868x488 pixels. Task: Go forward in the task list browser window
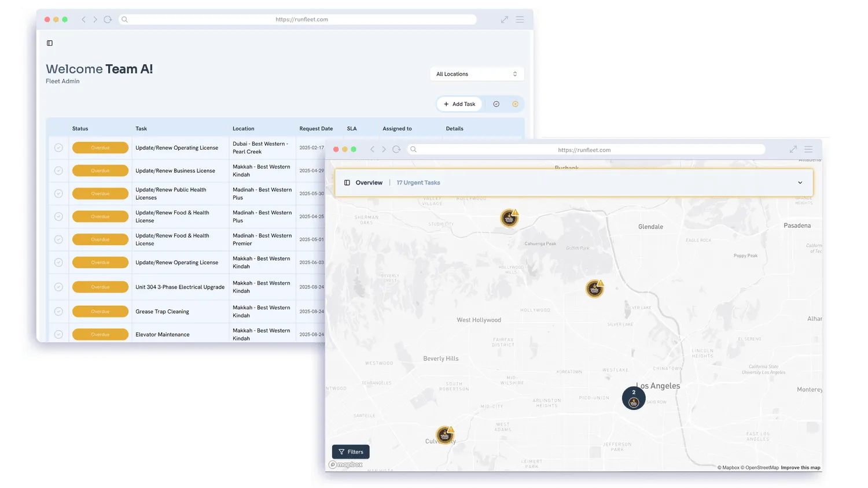[95, 20]
